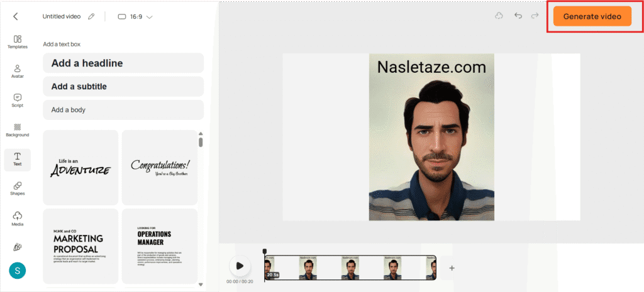Screen dimensions: 644x292
Task: Edit the Untitled video name pencil icon
Action: [x=91, y=17]
